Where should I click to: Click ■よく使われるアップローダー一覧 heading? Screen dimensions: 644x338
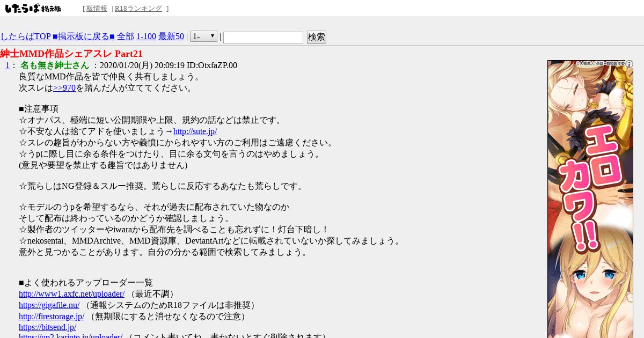[x=86, y=283]
